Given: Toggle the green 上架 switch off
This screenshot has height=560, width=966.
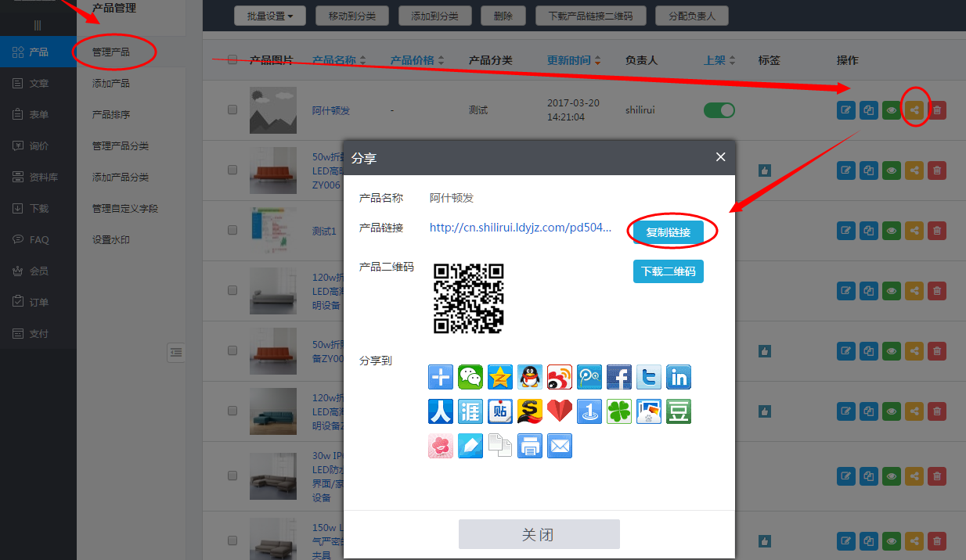Looking at the screenshot, I should [x=719, y=110].
